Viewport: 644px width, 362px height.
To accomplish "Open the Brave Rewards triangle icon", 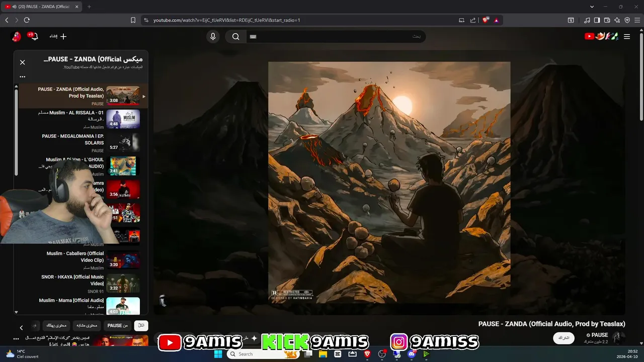I will click(496, 20).
